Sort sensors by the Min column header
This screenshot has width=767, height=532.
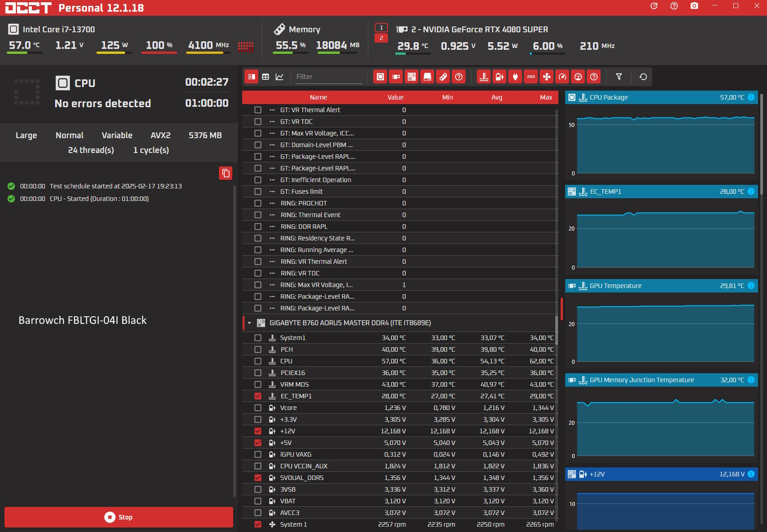click(448, 97)
